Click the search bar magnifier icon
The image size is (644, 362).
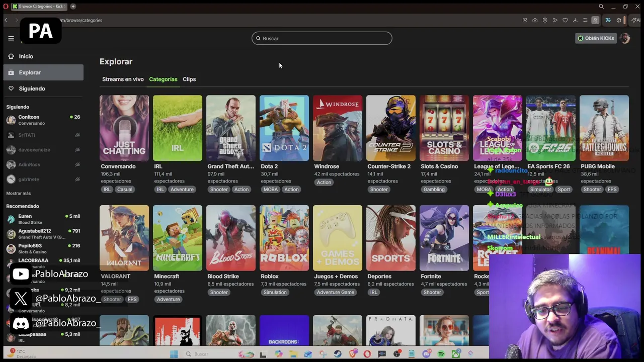tap(258, 38)
